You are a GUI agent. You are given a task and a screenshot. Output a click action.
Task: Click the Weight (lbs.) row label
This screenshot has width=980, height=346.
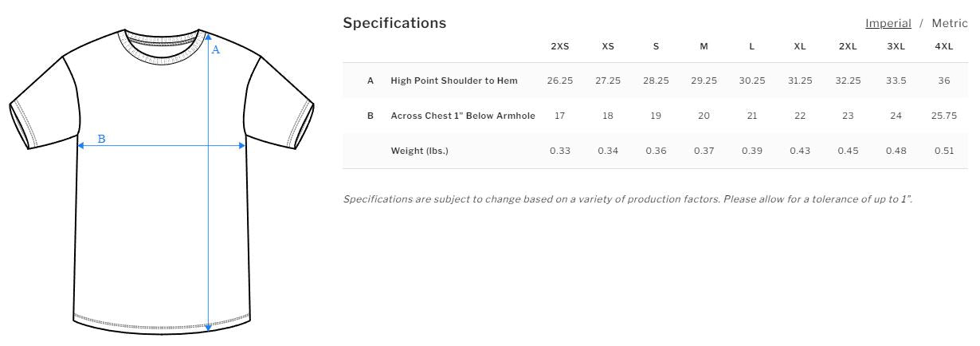pos(419,151)
